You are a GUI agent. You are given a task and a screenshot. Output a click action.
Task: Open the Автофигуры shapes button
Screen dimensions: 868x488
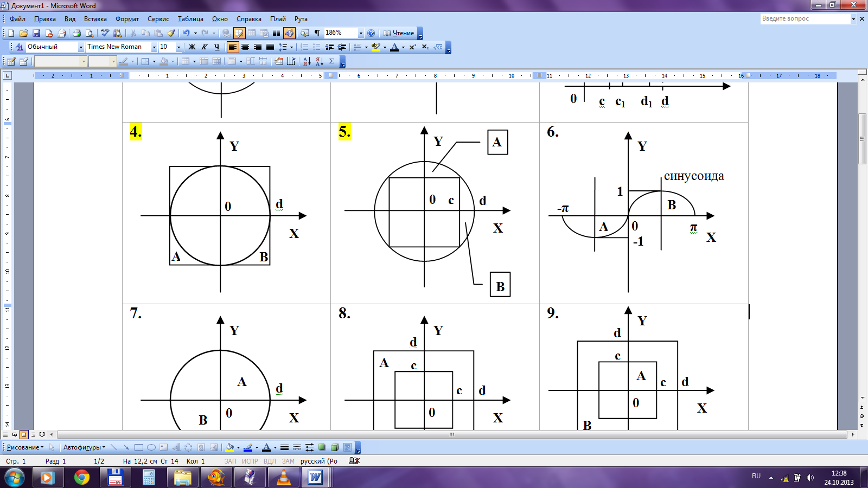84,447
